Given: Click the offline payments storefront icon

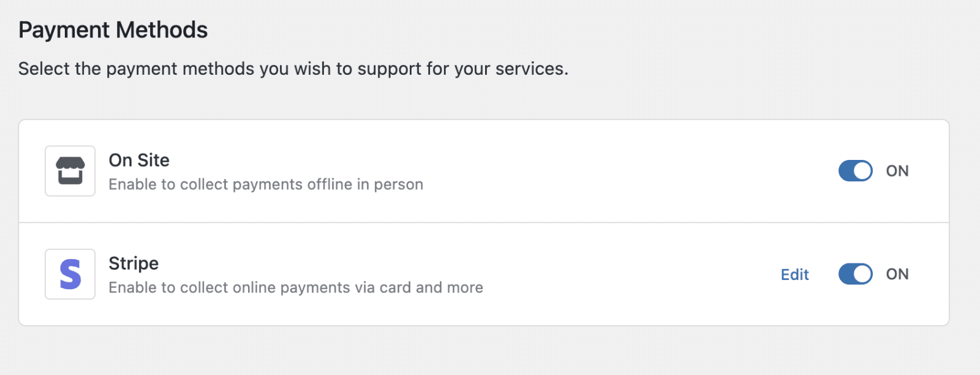Looking at the screenshot, I should 69,171.
